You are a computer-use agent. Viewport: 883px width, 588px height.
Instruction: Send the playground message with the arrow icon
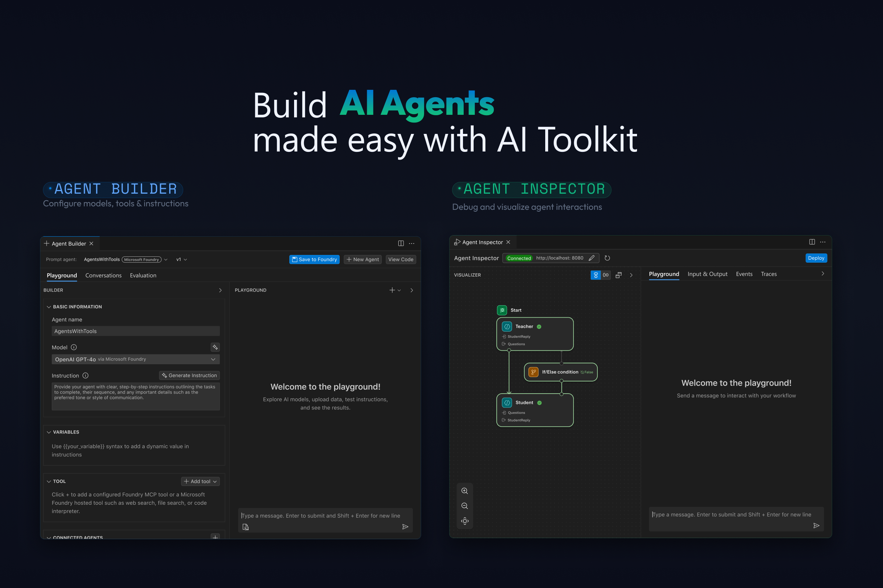pos(406,526)
